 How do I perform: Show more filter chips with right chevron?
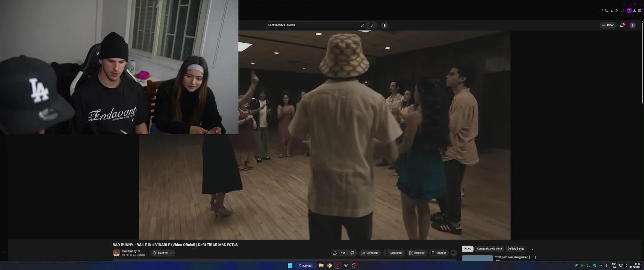tap(532, 249)
